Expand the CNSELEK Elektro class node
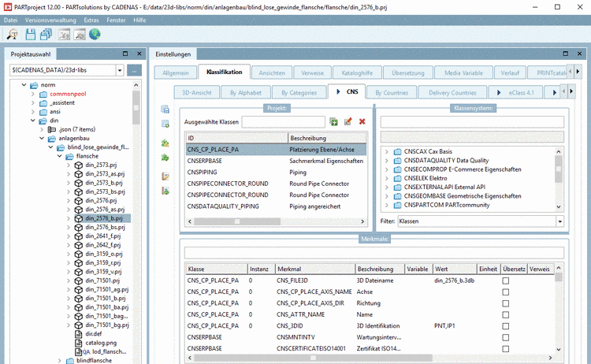591x364 pixels. coord(386,178)
